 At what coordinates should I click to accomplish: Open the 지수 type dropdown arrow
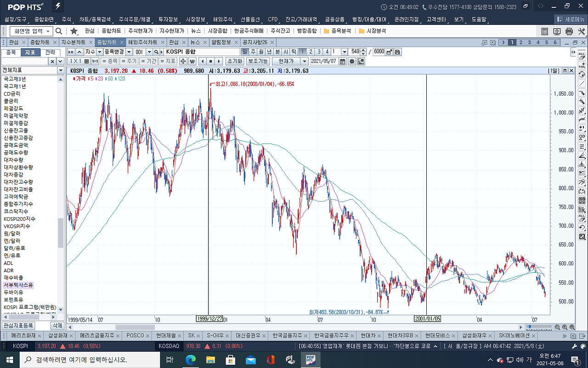(x=99, y=52)
